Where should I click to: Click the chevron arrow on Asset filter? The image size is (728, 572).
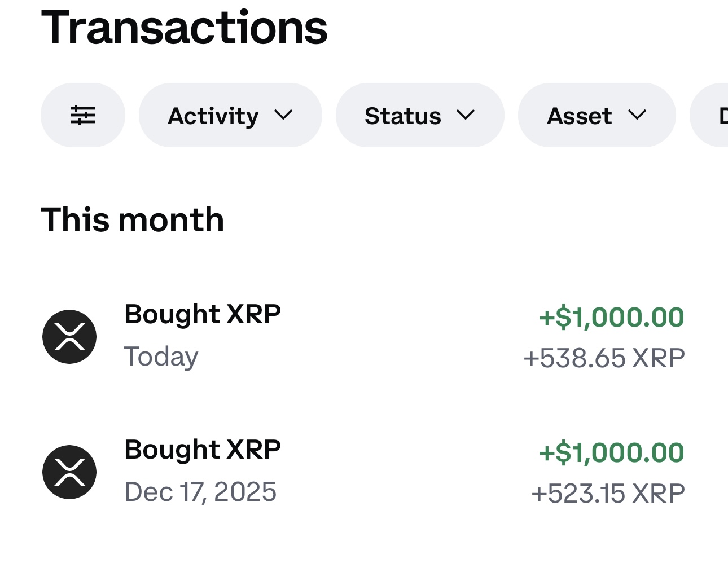pyautogui.click(x=637, y=115)
